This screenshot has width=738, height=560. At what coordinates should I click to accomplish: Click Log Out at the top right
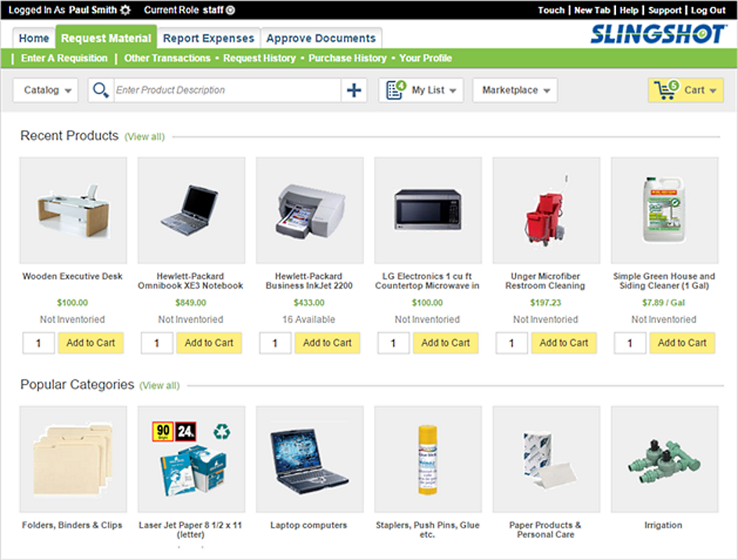click(x=708, y=10)
